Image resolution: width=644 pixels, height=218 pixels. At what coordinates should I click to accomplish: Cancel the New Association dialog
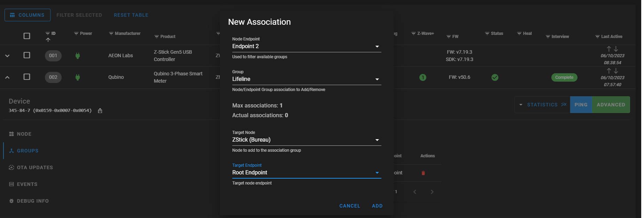[x=350, y=206]
